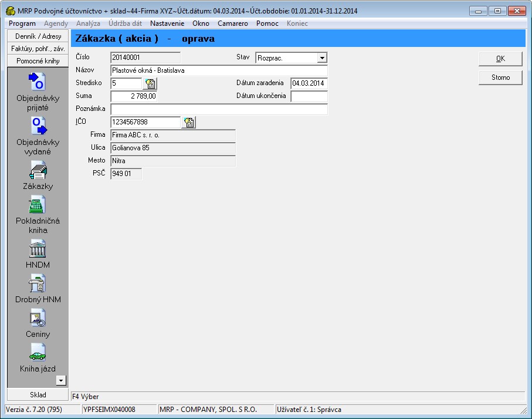Close the MRP window
Image resolution: width=532 pixels, height=419 pixels.
point(517,11)
